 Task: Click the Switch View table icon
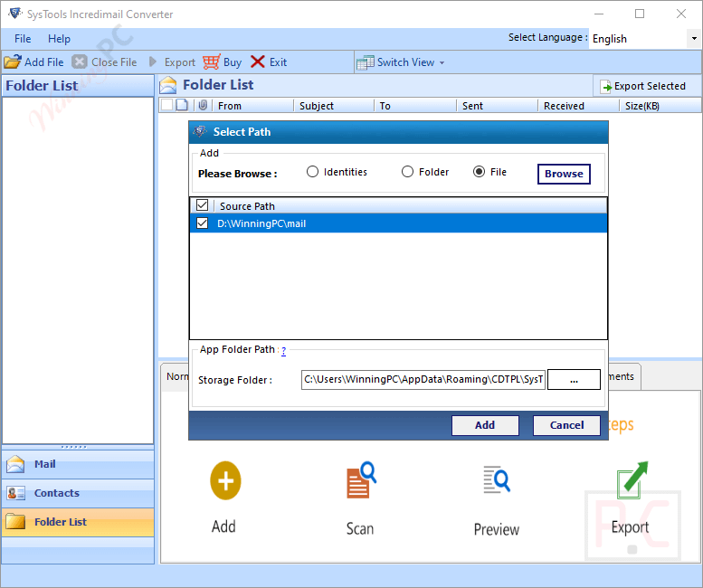coord(366,62)
